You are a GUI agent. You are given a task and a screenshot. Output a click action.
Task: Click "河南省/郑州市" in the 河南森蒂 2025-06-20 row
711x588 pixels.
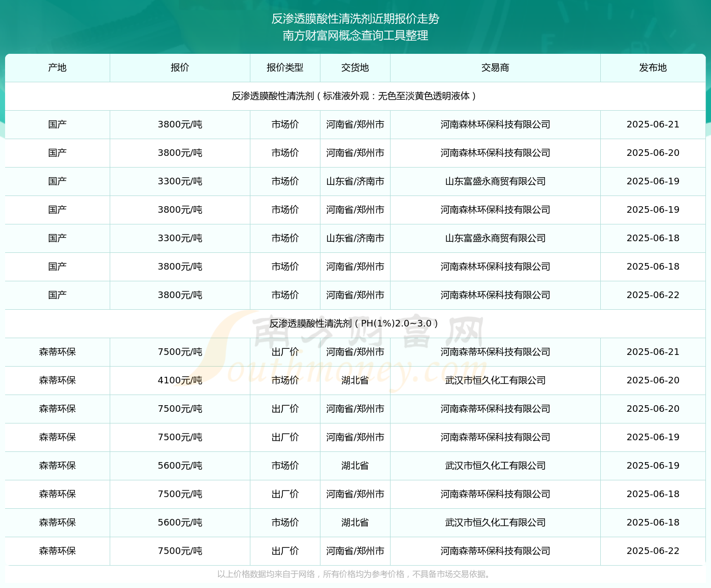pyautogui.click(x=355, y=409)
